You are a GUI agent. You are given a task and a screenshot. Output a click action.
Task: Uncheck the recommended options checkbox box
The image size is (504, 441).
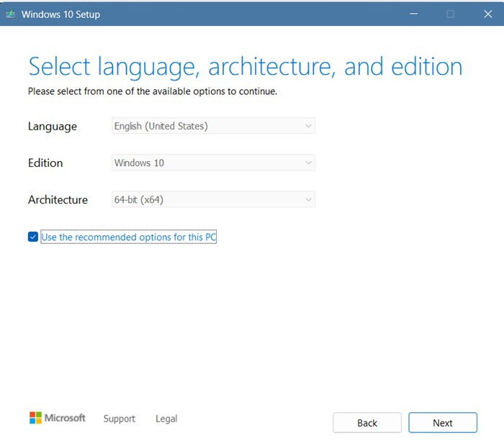(x=33, y=237)
